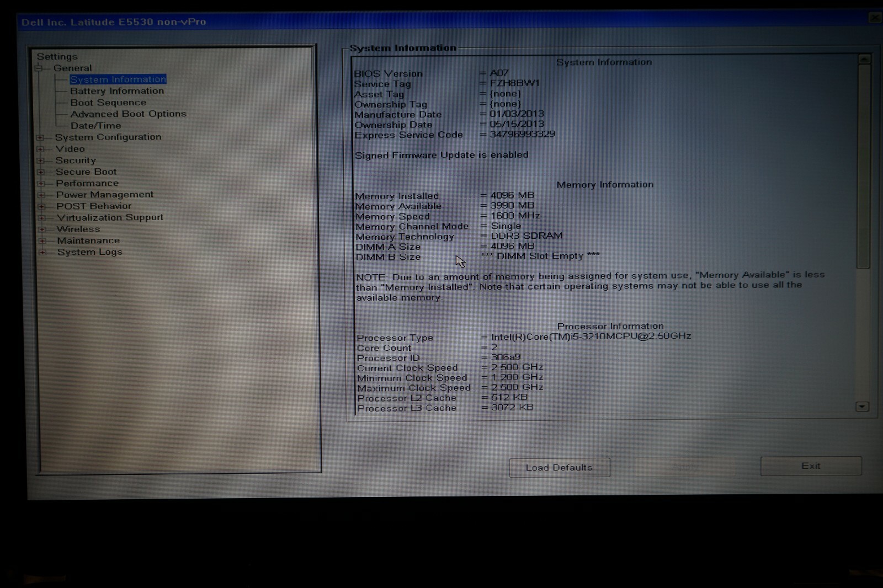Select the Virtualization Support label
This screenshot has height=588, width=883.
tap(110, 218)
